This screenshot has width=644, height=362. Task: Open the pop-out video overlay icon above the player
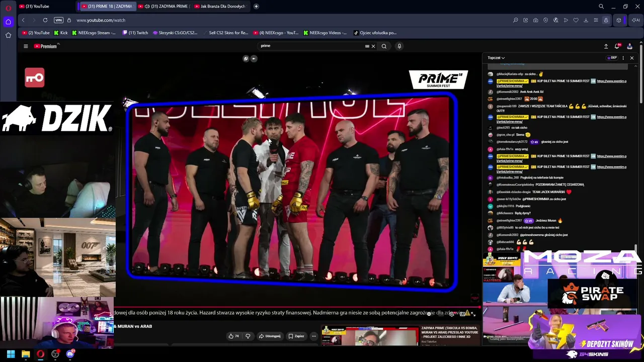[246, 58]
